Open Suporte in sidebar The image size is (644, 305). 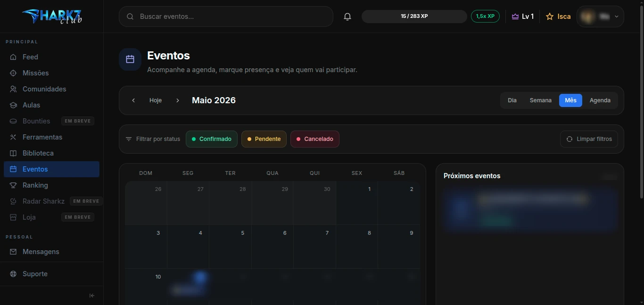tap(51, 274)
